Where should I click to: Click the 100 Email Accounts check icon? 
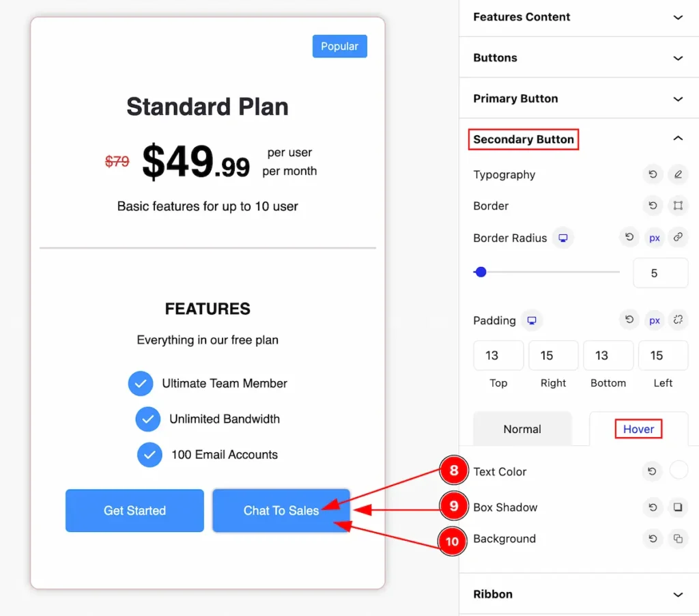(149, 455)
